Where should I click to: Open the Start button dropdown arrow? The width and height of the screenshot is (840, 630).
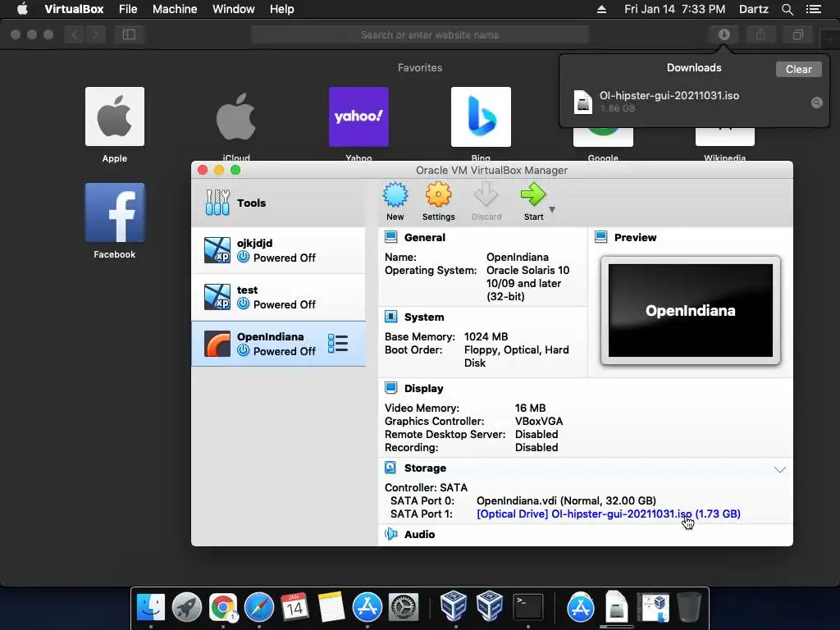pyautogui.click(x=552, y=209)
